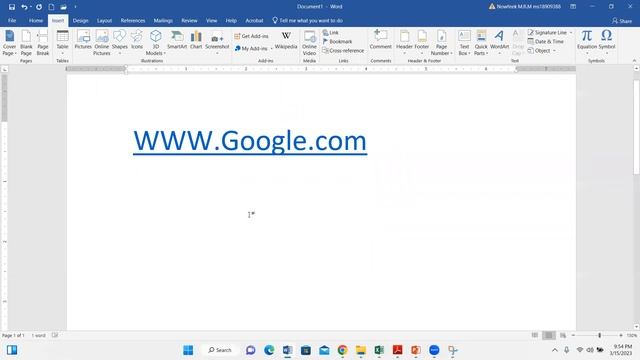Click Get Add-ins

[251, 36]
